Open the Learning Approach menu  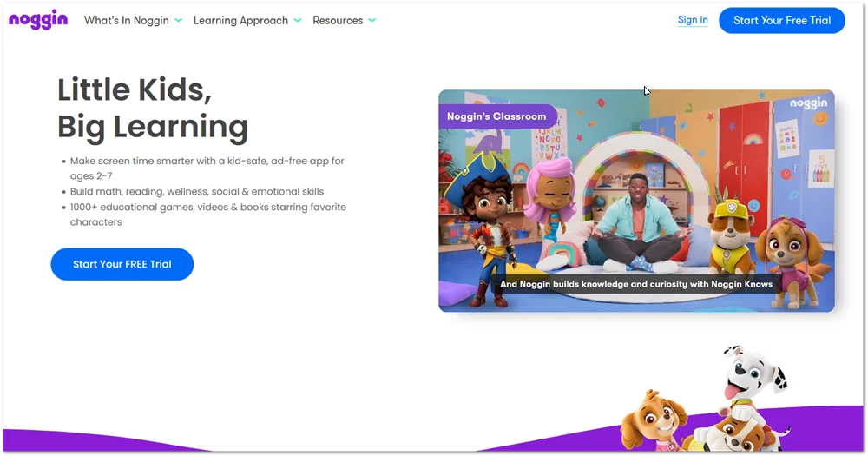coord(240,21)
